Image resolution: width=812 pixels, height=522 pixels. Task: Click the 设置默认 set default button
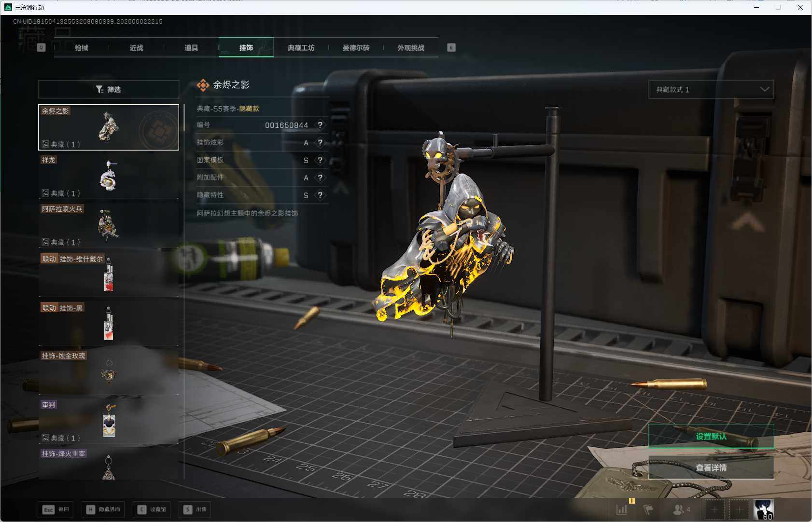pyautogui.click(x=711, y=436)
